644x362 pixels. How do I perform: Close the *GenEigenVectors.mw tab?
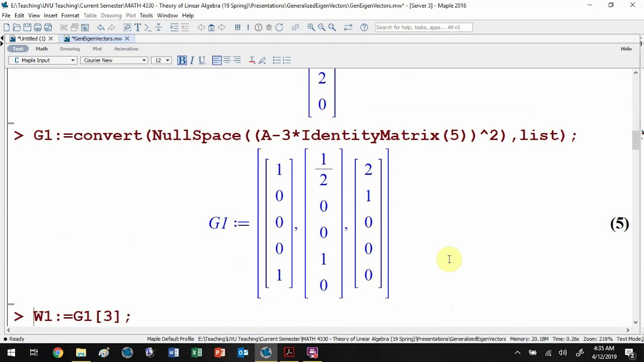tap(127, 39)
